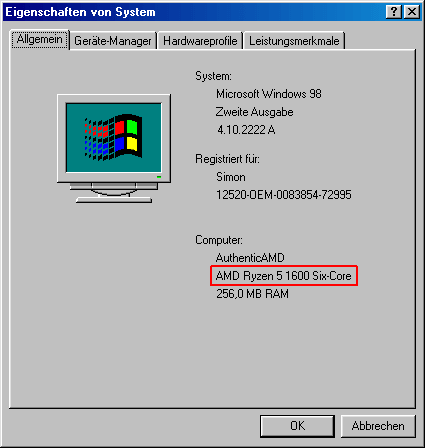Click the question mark help button

394,12
